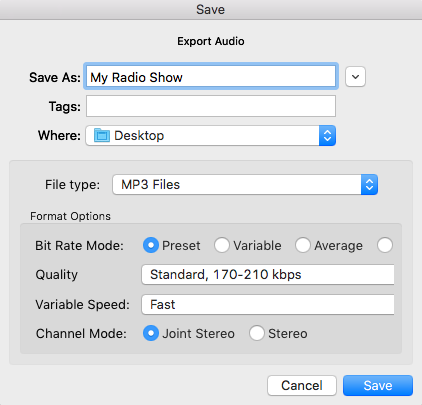Click the Desktop folder icon
The height and width of the screenshot is (405, 422).
click(102, 135)
